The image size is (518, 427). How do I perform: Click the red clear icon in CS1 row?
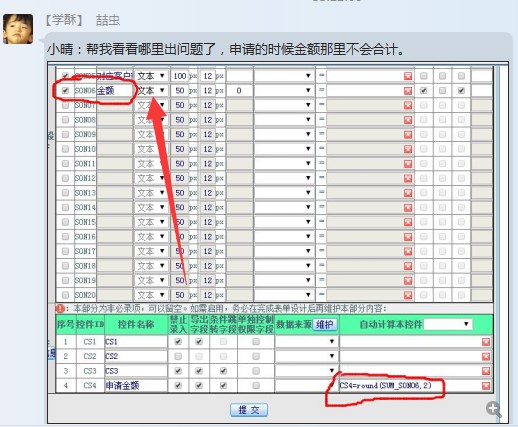point(486,342)
